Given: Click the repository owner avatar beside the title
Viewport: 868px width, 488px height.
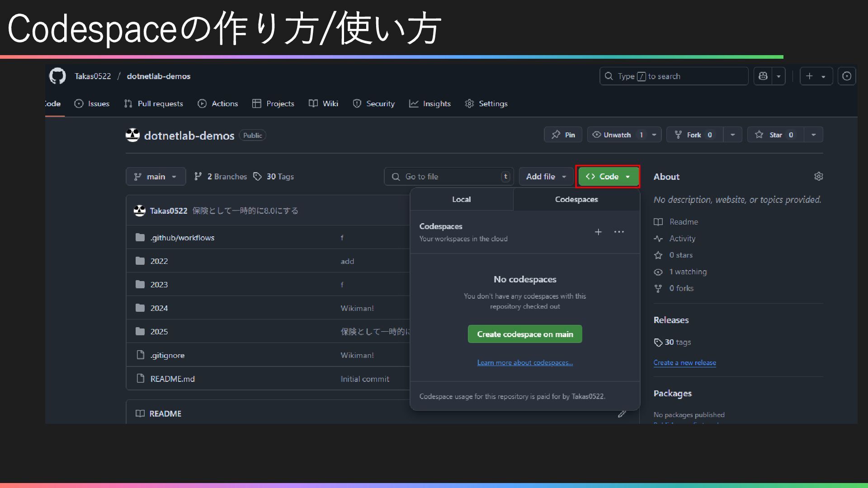Looking at the screenshot, I should coord(132,135).
